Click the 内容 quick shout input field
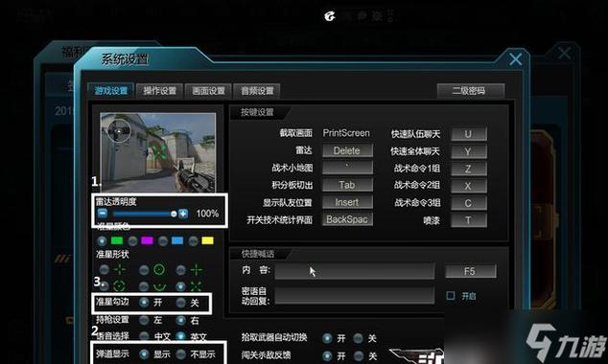The height and width of the screenshot is (364, 608). [355, 271]
